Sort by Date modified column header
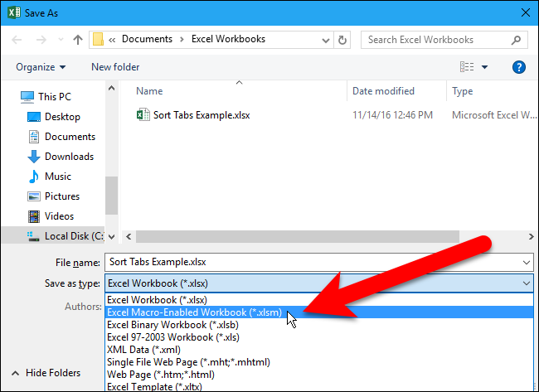This screenshot has height=392, width=539. [383, 91]
